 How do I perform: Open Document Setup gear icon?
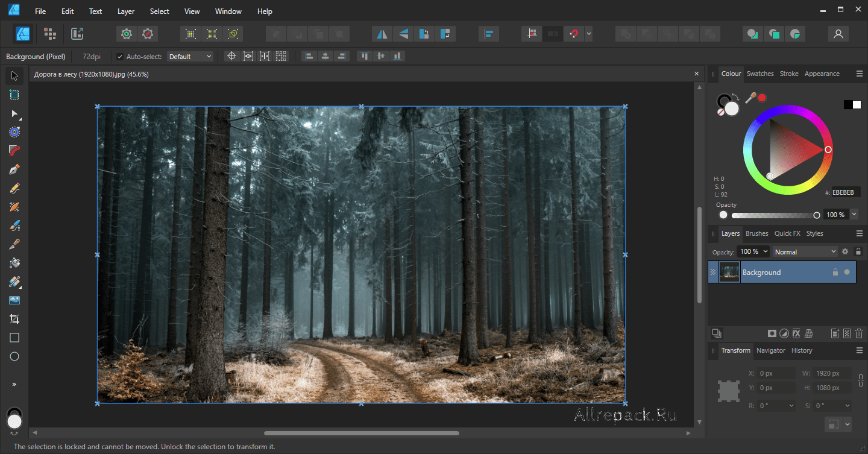[127, 34]
